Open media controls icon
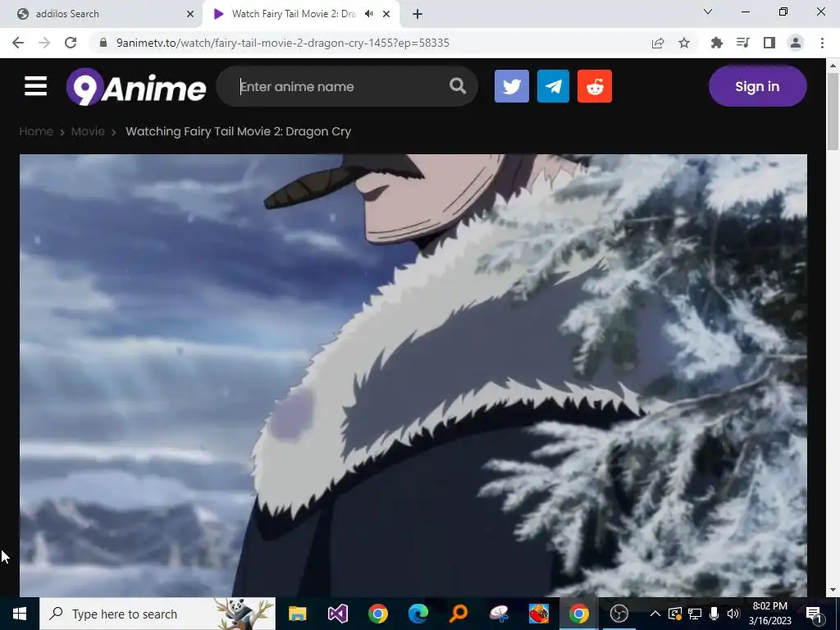This screenshot has width=840, height=630. coord(742,43)
